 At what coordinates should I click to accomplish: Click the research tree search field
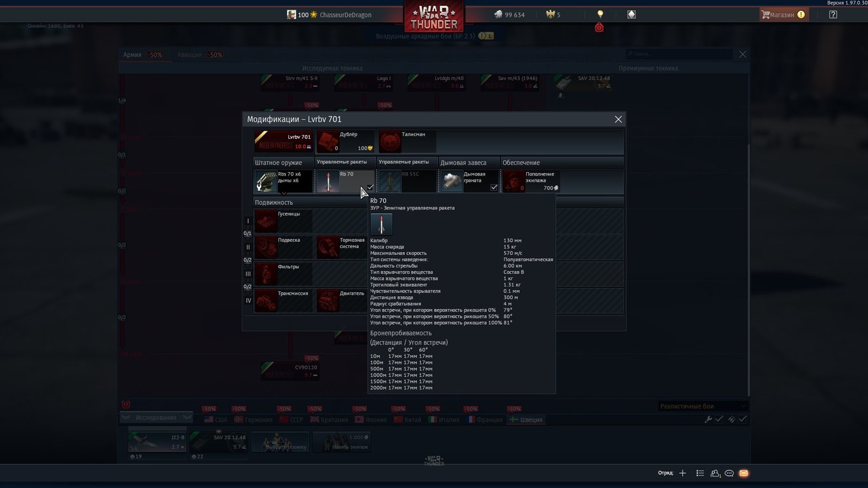point(679,54)
